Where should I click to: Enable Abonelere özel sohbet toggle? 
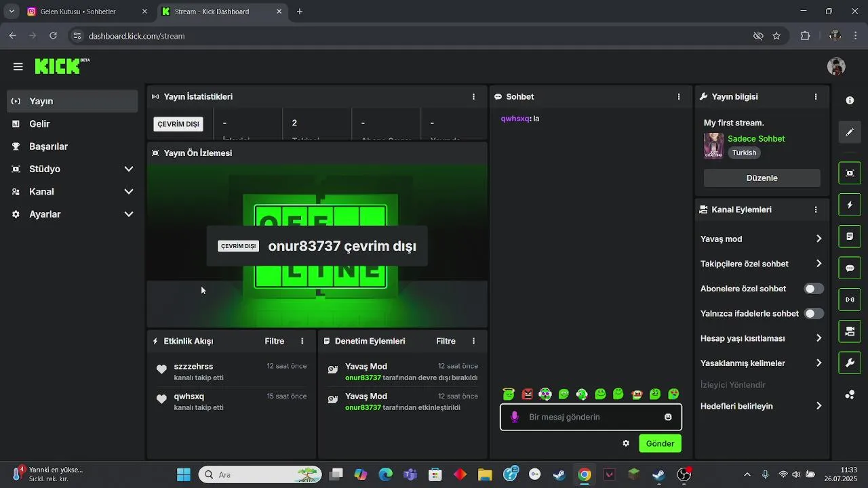(814, 289)
